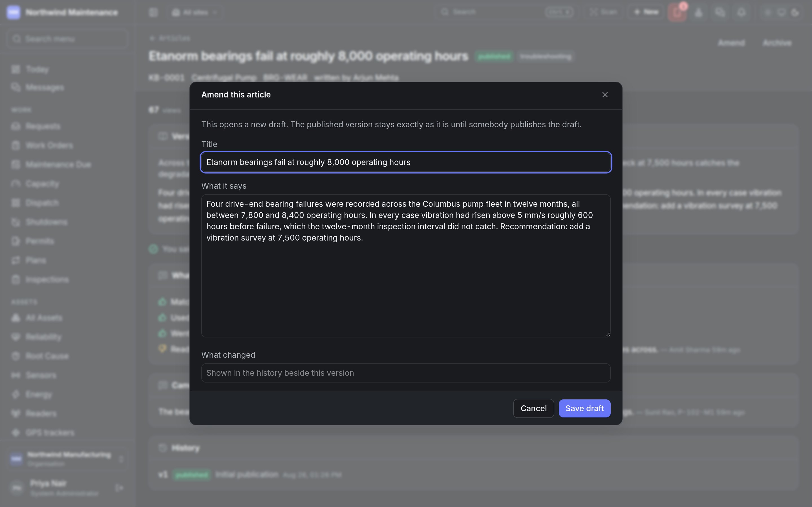Click the Save draft button
Image resolution: width=812 pixels, height=507 pixels.
pos(584,408)
